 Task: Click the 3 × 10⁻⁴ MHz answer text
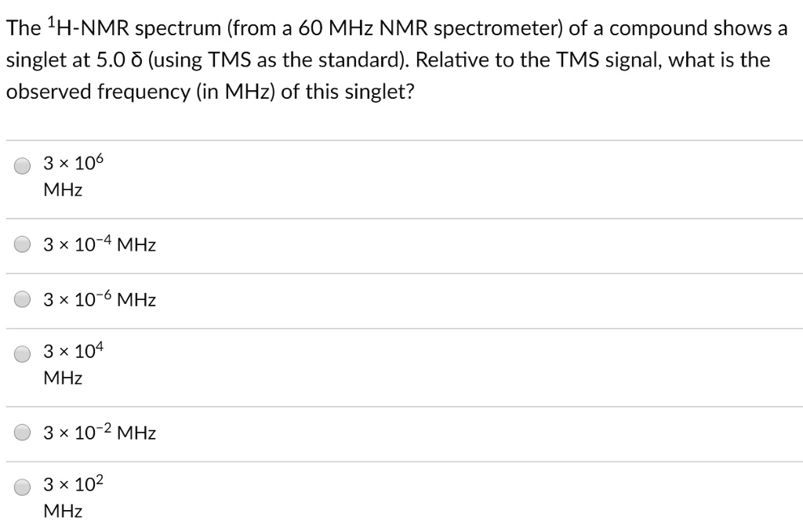tap(98, 244)
